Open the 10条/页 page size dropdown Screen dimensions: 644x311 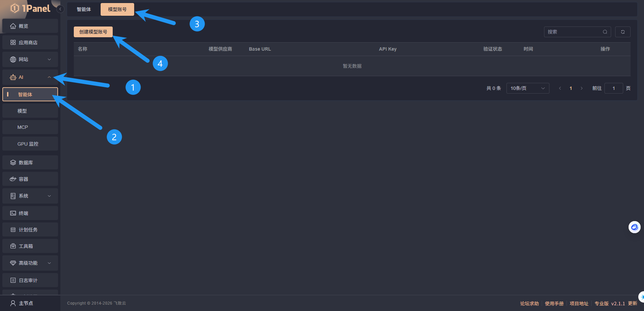point(527,88)
